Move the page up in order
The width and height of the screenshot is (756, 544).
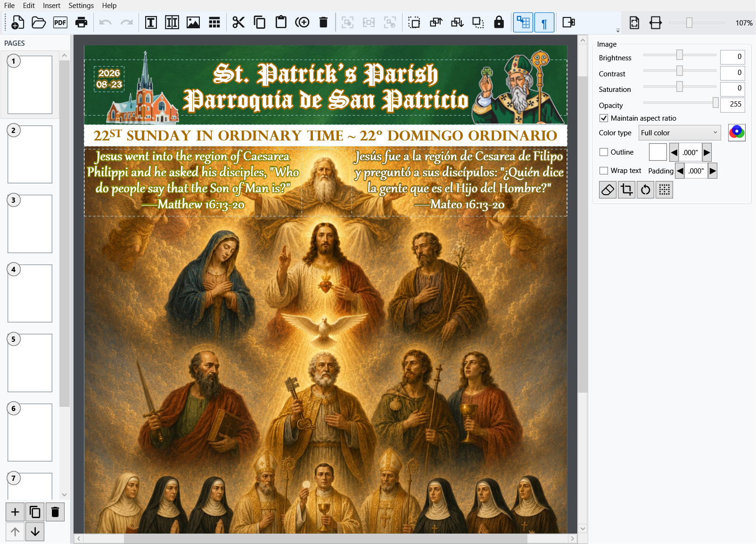coord(15,532)
